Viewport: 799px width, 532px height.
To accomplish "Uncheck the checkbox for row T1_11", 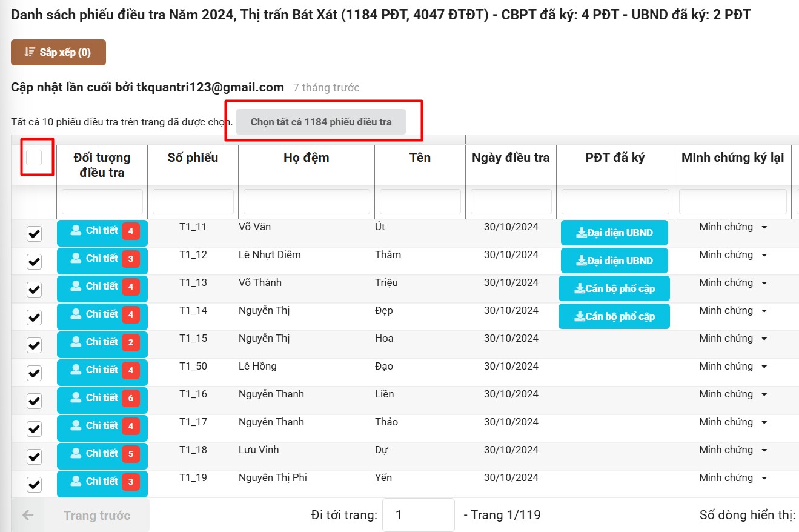I will 35,234.
